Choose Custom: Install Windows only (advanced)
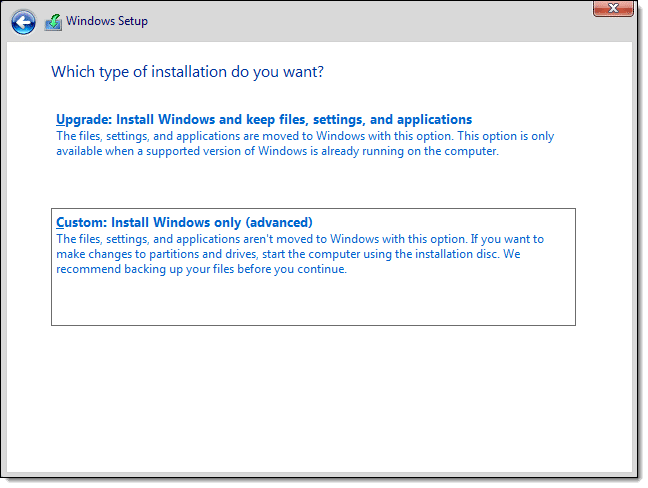648x488 pixels. [185, 222]
